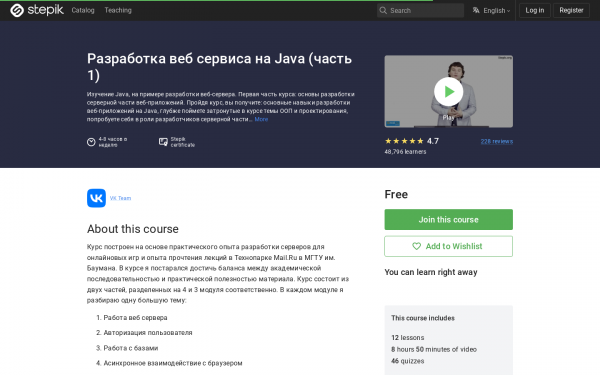Click the 48,796 learners text
The image size is (600, 375).
tap(405, 152)
